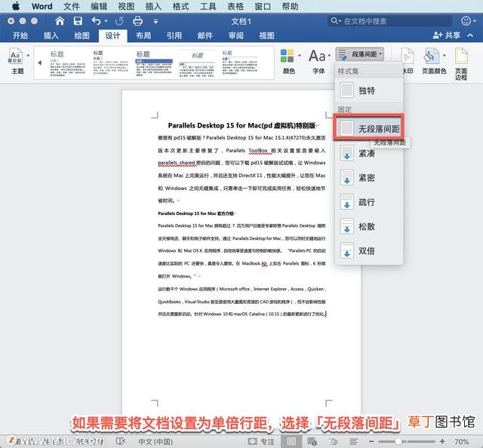Switch to the 视图 ribbon tab

(x=266, y=35)
